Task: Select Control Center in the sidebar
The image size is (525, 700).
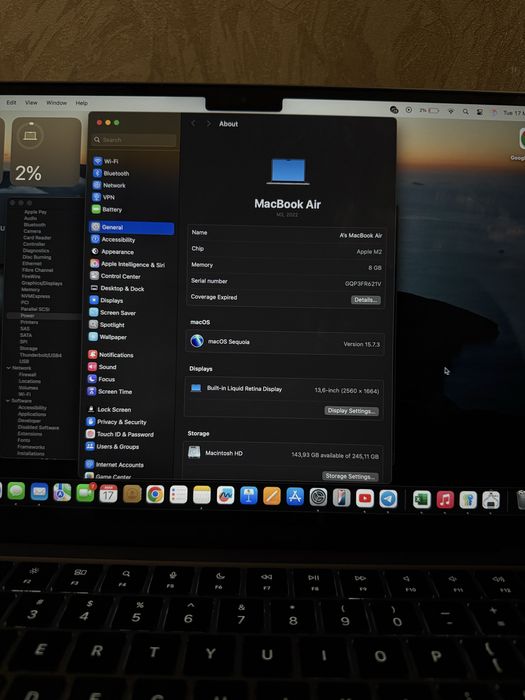Action: tap(116, 276)
